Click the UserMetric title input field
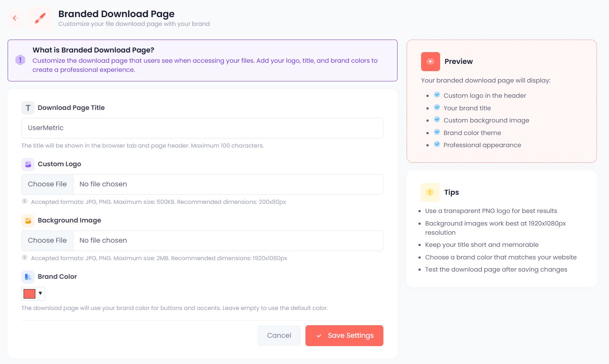Viewport: 609px width, 364px height. coord(202,128)
